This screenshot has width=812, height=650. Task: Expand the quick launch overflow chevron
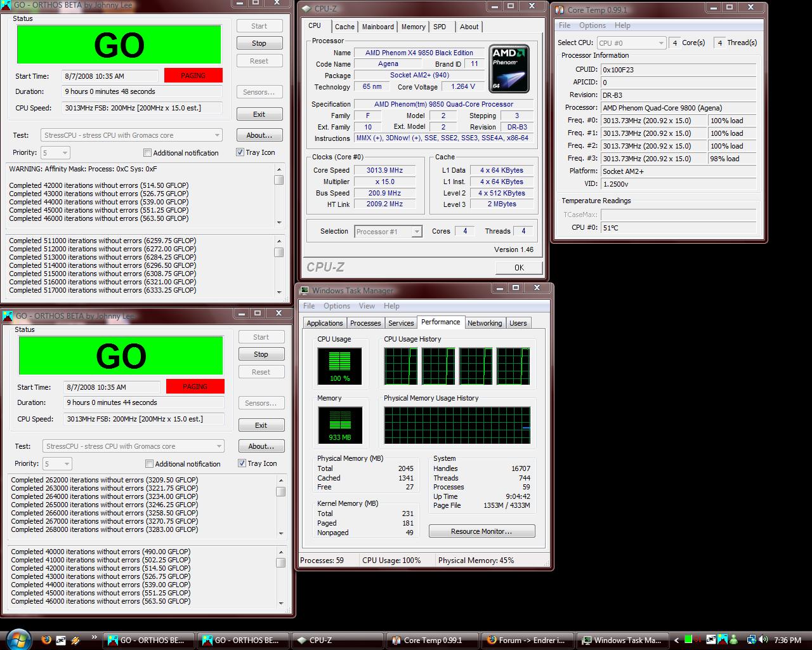(x=95, y=638)
